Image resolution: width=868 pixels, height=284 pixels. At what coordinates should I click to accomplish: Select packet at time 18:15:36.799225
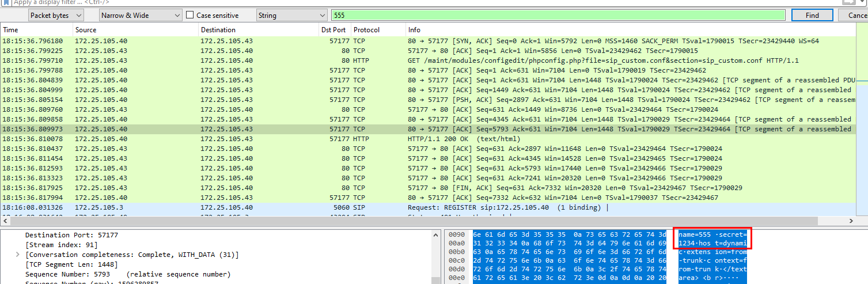click(x=428, y=51)
